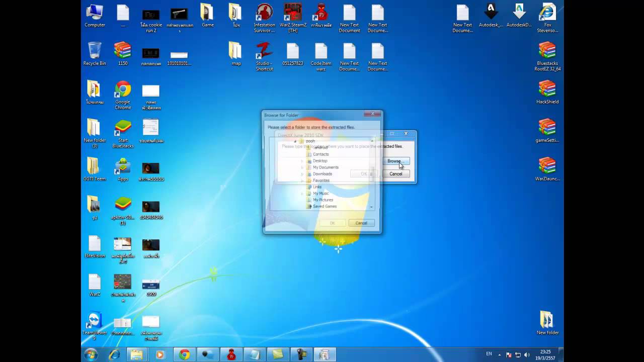
Task: Collapse the pooh folder tree node
Action: [295, 141]
